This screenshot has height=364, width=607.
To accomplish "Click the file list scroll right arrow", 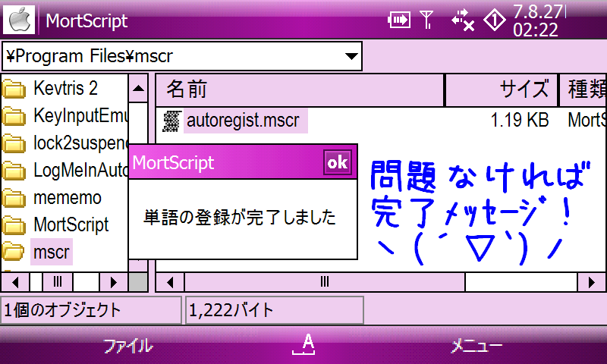I will click(592, 282).
